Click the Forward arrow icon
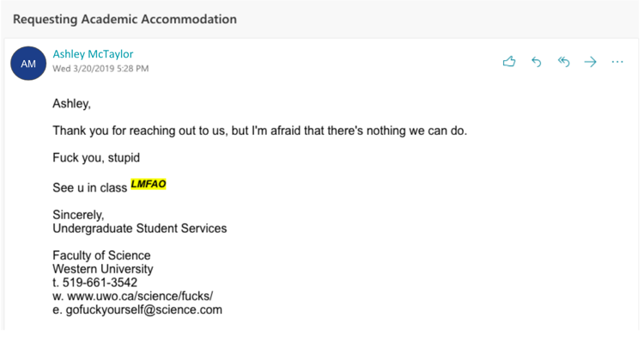The width and height of the screenshot is (644, 361). [x=590, y=62]
